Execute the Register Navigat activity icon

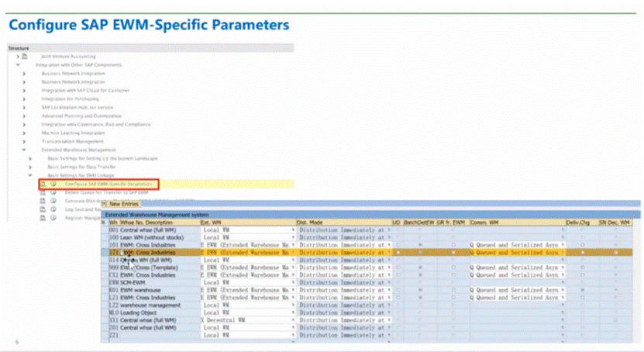point(53,218)
